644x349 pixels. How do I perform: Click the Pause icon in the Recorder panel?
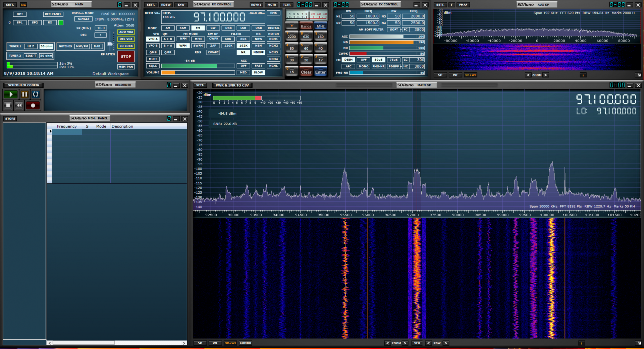click(24, 94)
